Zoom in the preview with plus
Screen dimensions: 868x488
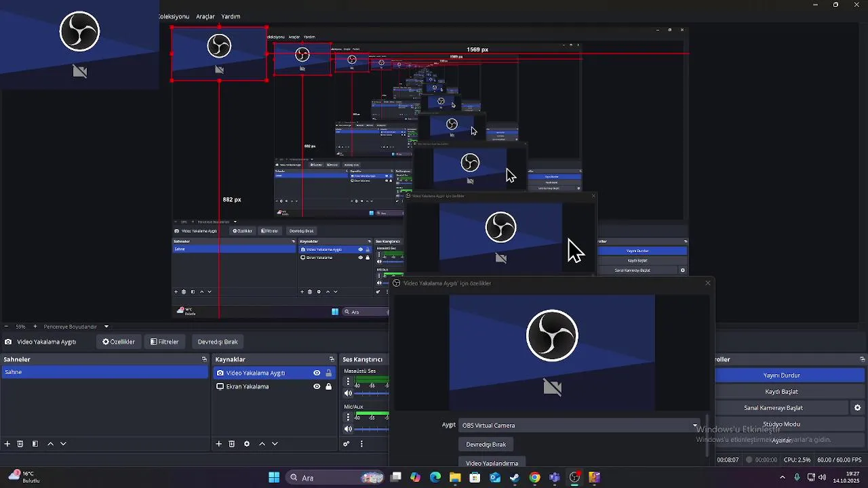(x=35, y=327)
